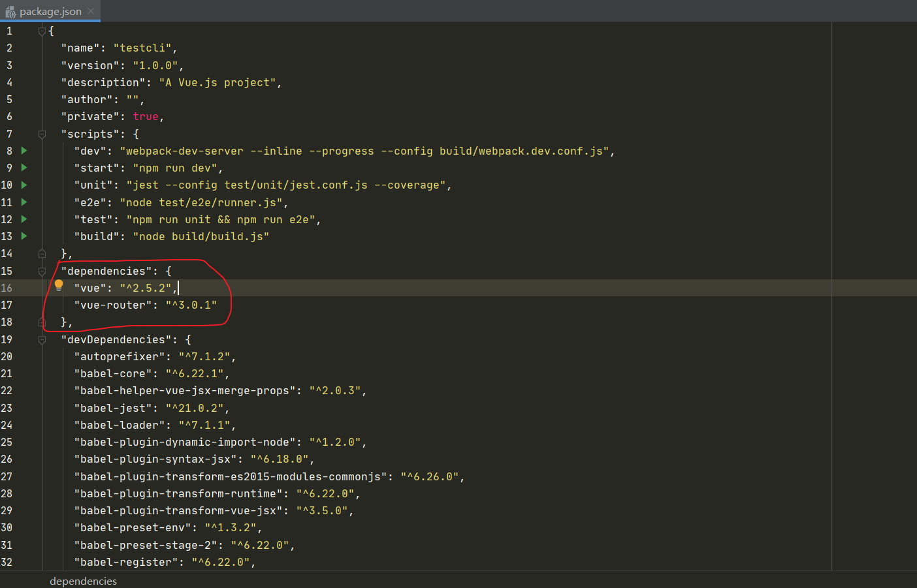Close the package.json tab
The height and width of the screenshot is (588, 917).
(x=91, y=11)
